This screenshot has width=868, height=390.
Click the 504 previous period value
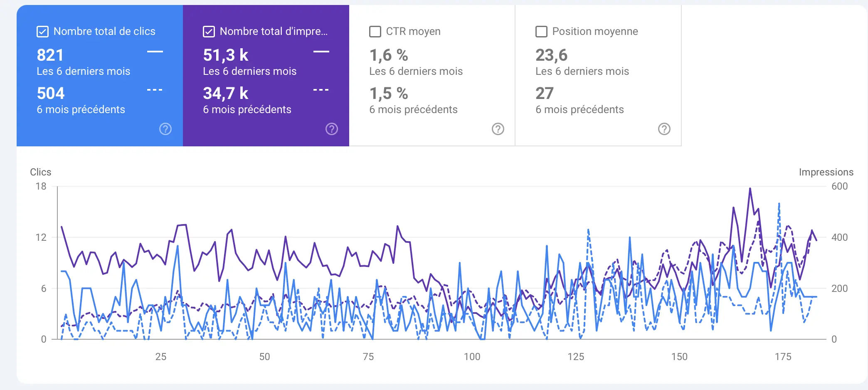point(50,93)
